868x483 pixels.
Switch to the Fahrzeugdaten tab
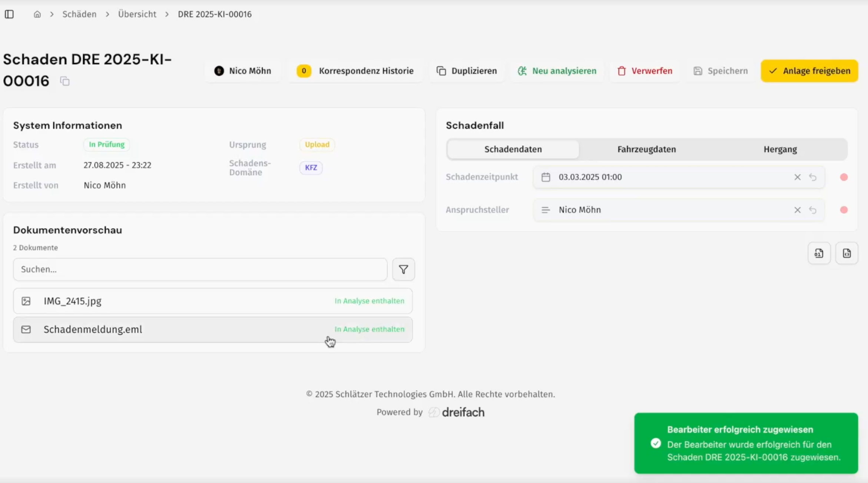click(x=646, y=149)
